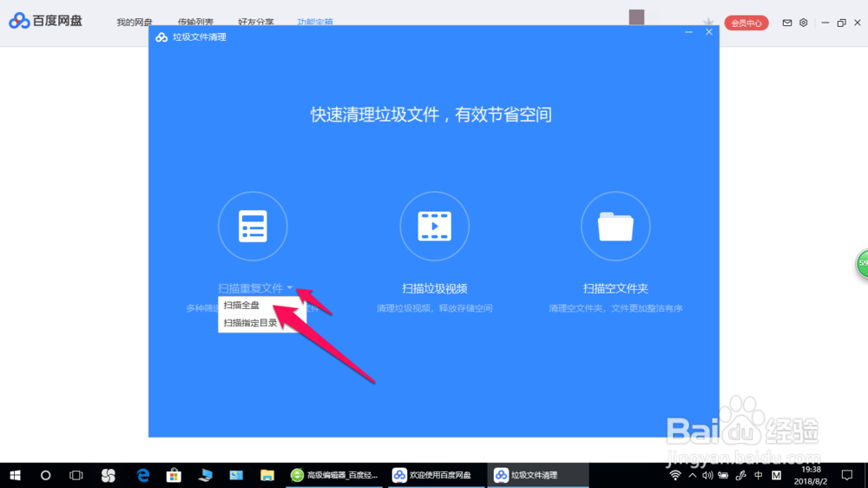Launch Microsoft Edge from taskbar
868x488 pixels.
coord(143,475)
